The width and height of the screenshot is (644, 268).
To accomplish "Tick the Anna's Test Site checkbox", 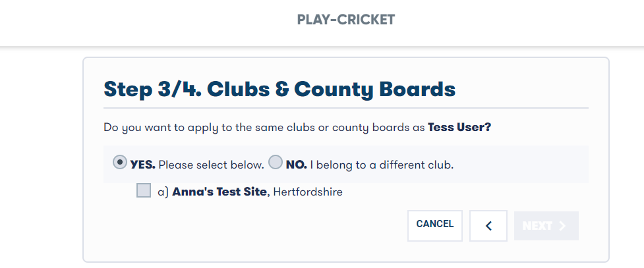I will pyautogui.click(x=144, y=191).
